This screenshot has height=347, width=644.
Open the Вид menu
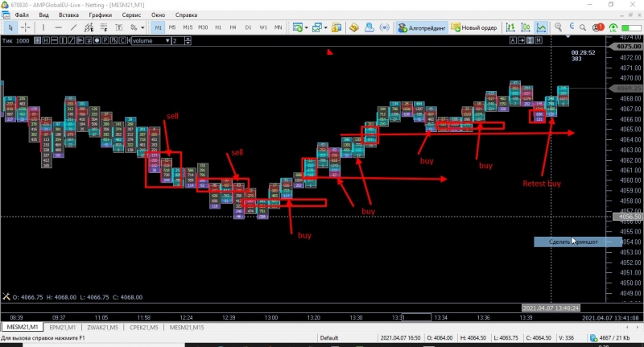coord(43,14)
